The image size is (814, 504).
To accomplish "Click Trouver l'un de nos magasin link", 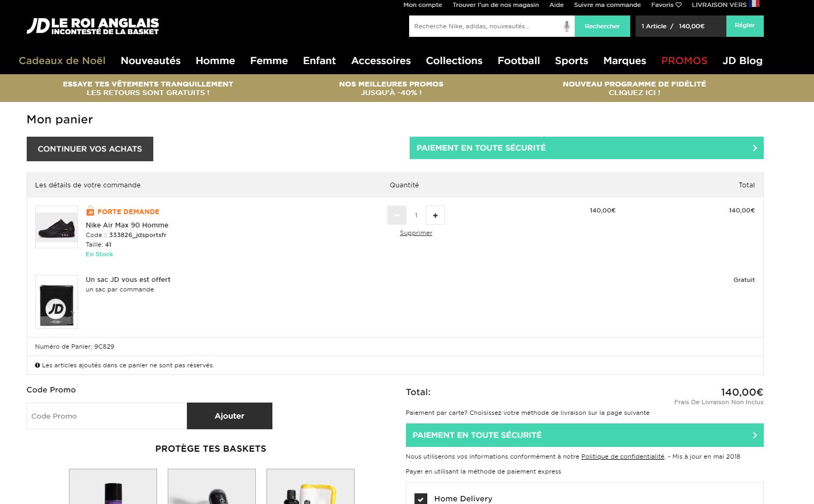I will (496, 5).
